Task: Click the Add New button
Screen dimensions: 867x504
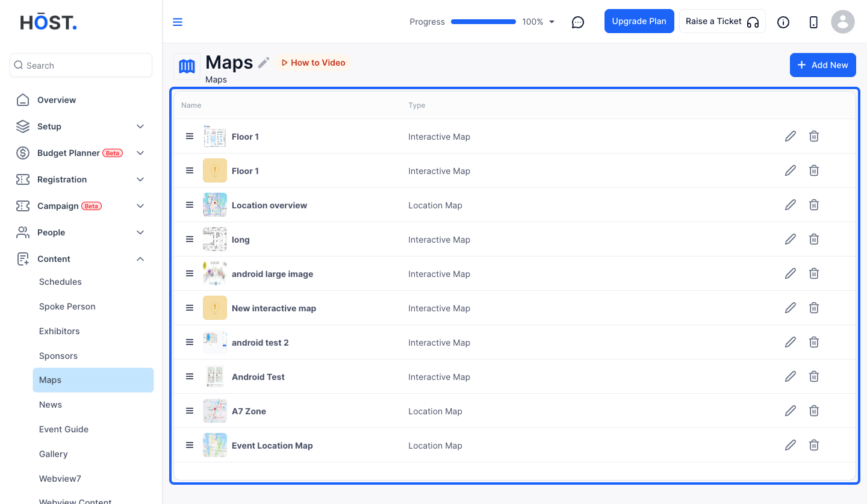Action: 823,65
